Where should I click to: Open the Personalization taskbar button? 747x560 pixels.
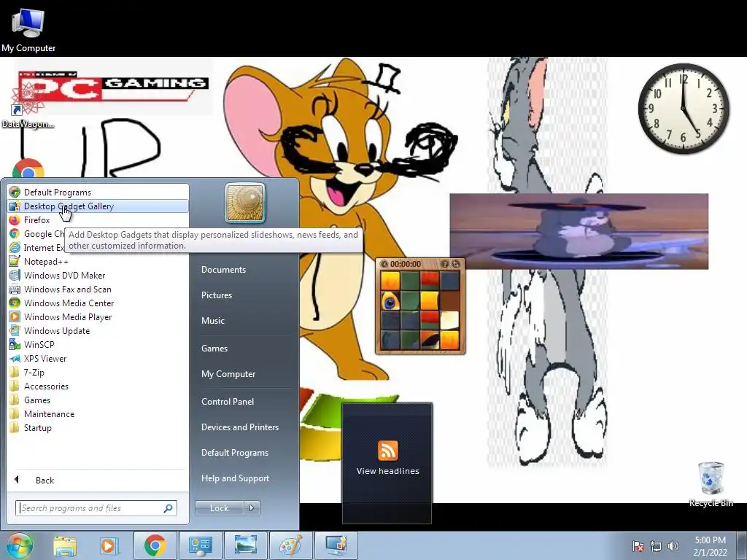tap(336, 545)
